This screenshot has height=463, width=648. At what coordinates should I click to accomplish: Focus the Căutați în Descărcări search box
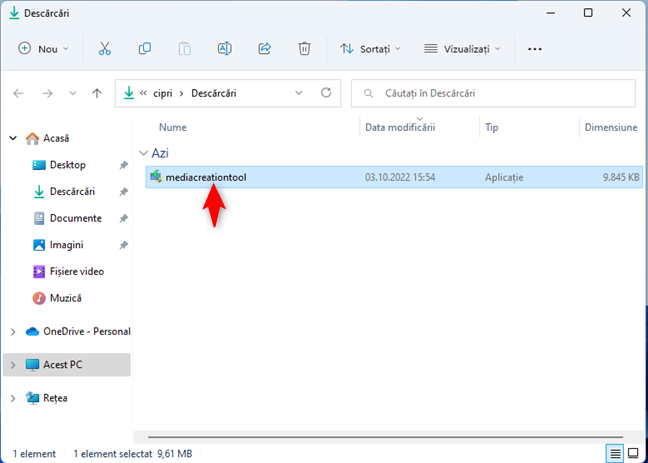tap(493, 93)
